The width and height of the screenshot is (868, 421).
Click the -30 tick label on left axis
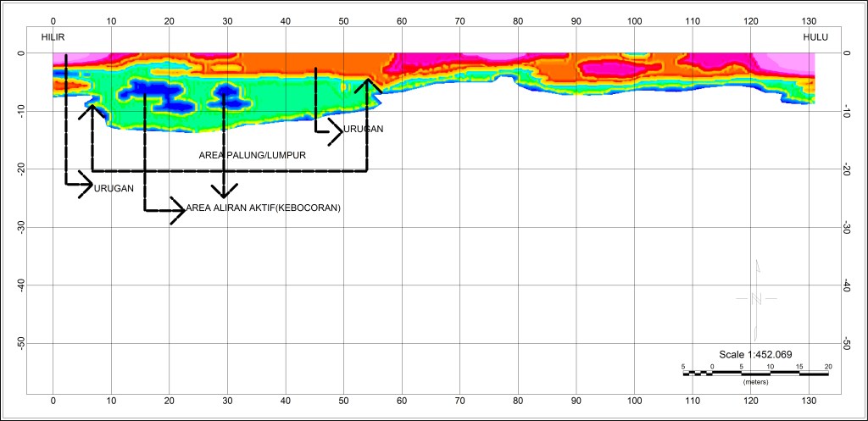[18, 228]
